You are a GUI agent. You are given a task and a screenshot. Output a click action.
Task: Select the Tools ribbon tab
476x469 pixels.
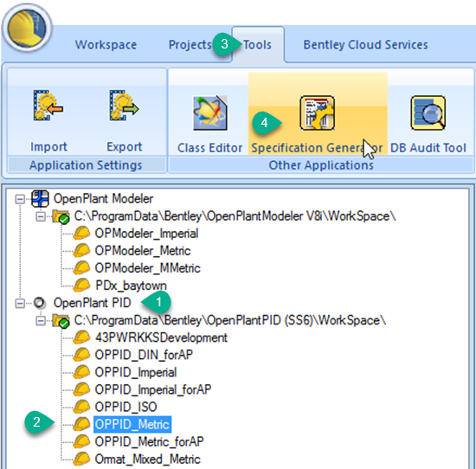coord(257,45)
